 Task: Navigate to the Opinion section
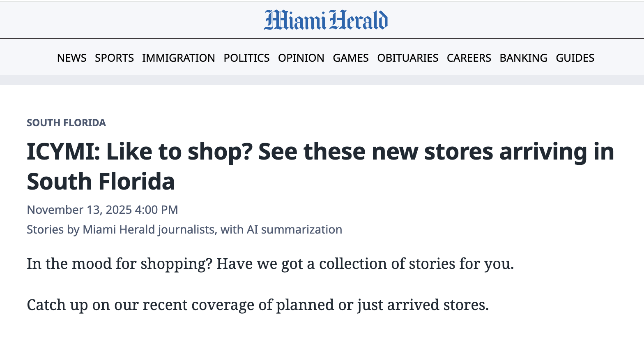[301, 58]
